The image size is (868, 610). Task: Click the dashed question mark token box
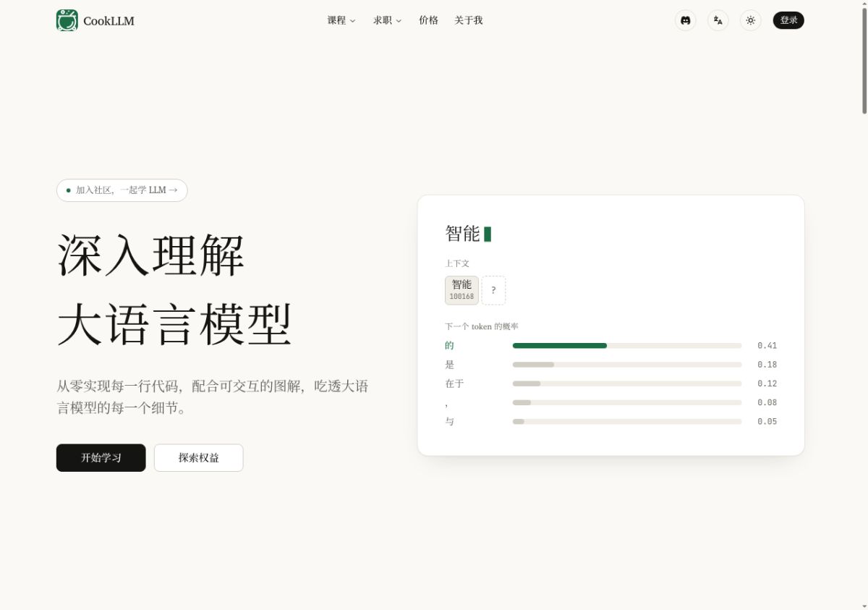(493, 290)
